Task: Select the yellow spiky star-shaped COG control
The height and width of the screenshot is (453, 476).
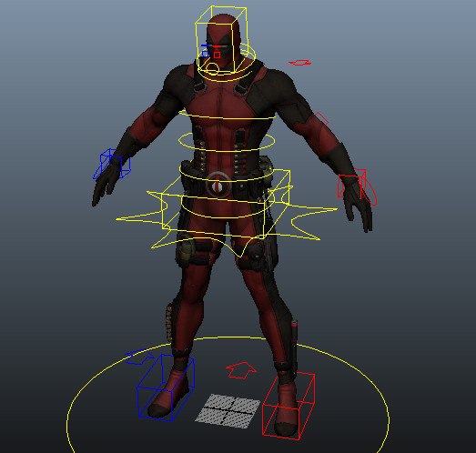Action: tap(227, 221)
